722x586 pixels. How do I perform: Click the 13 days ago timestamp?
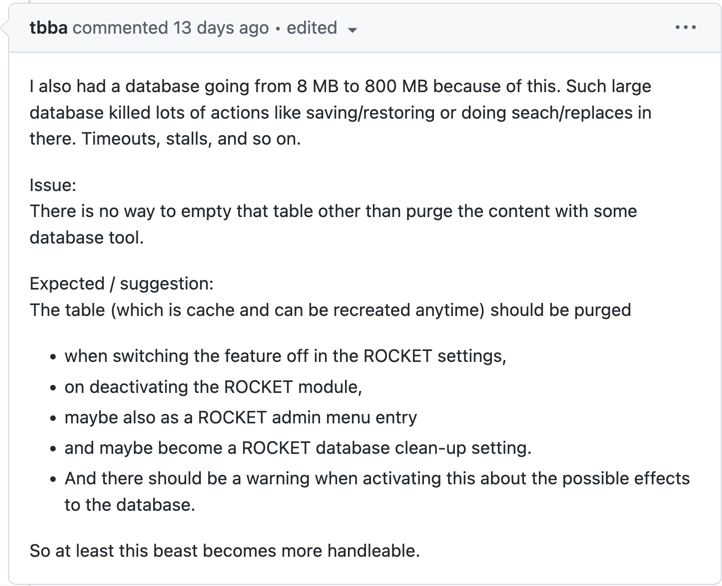click(x=220, y=28)
